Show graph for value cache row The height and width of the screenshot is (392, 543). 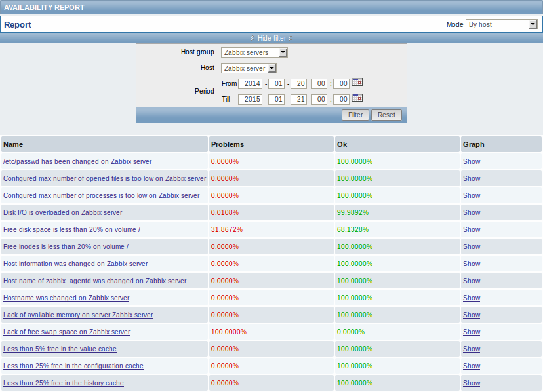[472, 349]
